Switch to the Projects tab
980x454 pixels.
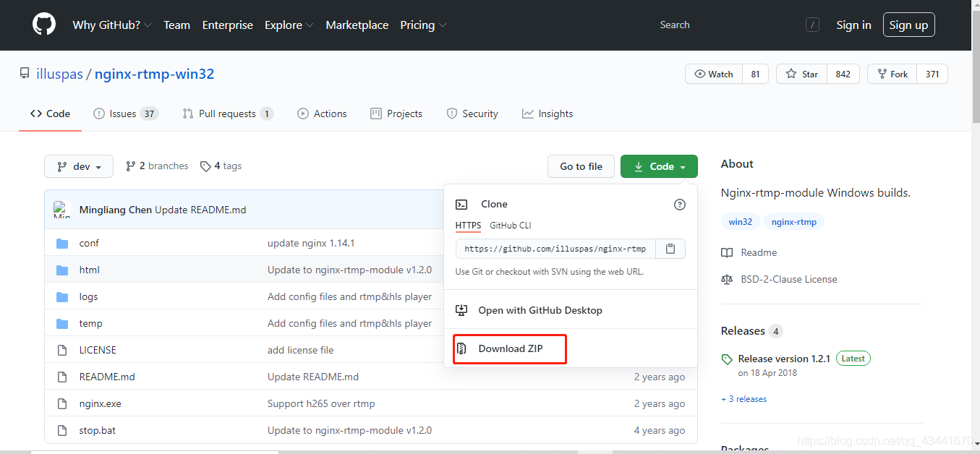click(396, 113)
